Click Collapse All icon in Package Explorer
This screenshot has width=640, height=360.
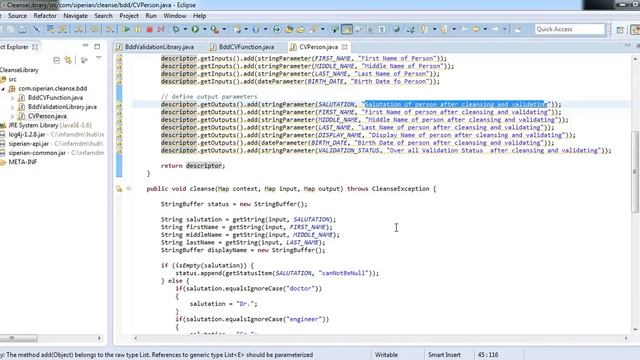point(57,60)
